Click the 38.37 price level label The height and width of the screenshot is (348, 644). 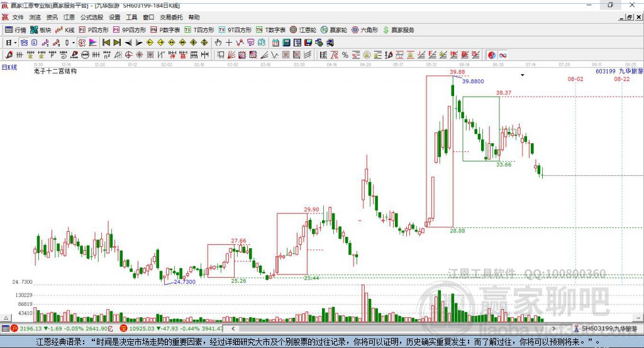[x=504, y=93]
